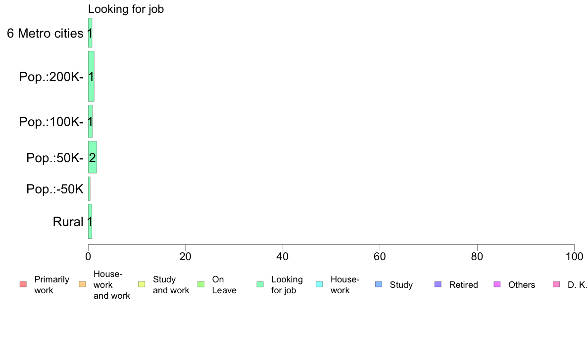Click the Retired purple legend swatch
This screenshot has height=364, width=588.
[438, 284]
